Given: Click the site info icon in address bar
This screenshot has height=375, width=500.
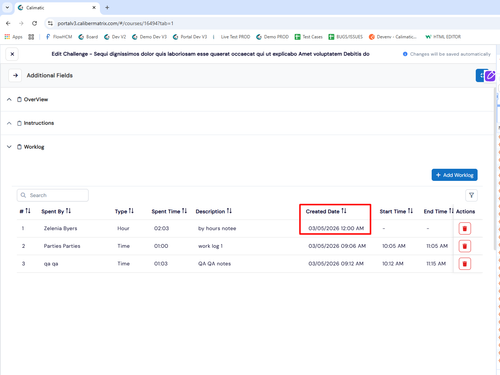Looking at the screenshot, I should tap(50, 23).
